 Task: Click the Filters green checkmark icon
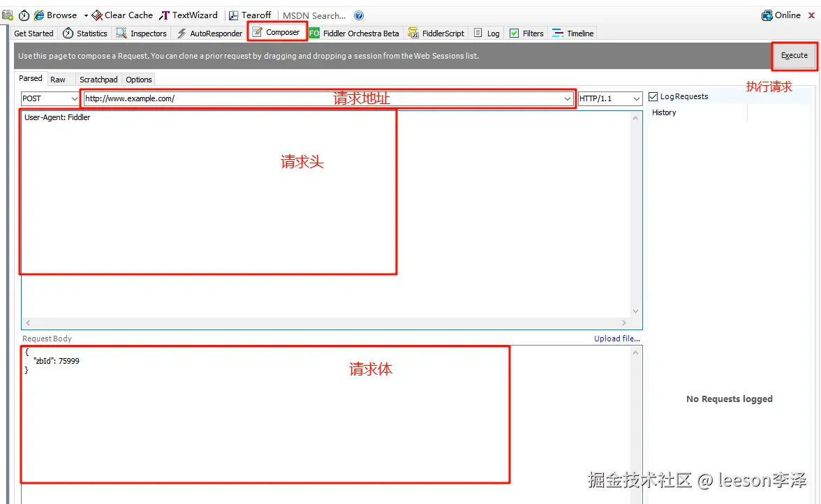tap(514, 33)
